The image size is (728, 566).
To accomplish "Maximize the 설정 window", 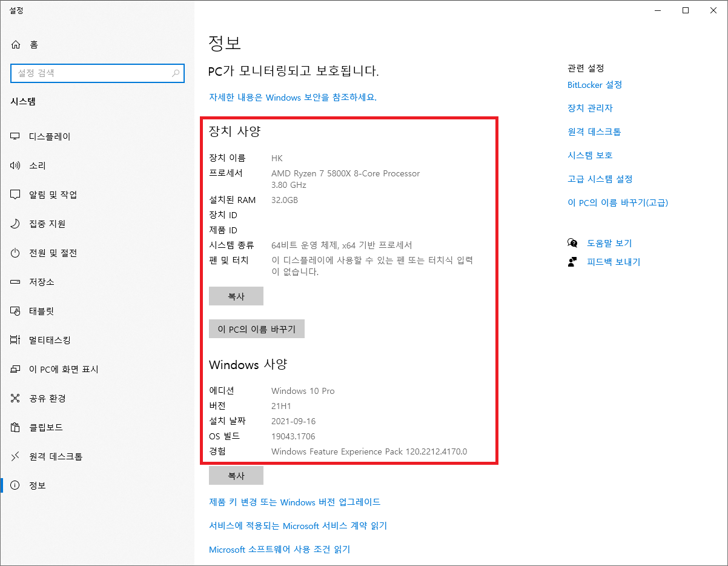I will [x=686, y=10].
